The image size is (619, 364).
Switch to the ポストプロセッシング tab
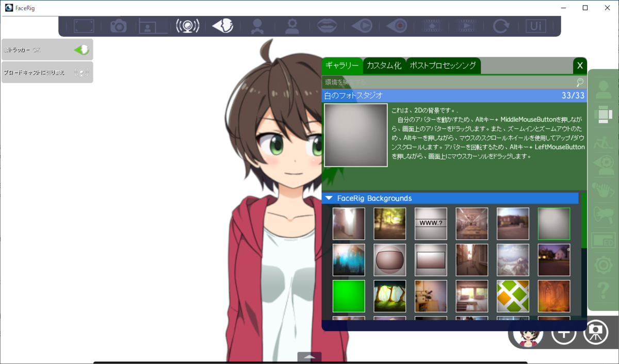(443, 65)
